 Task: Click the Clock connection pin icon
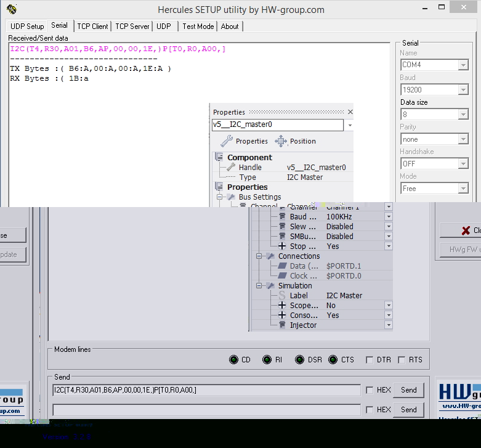(282, 275)
